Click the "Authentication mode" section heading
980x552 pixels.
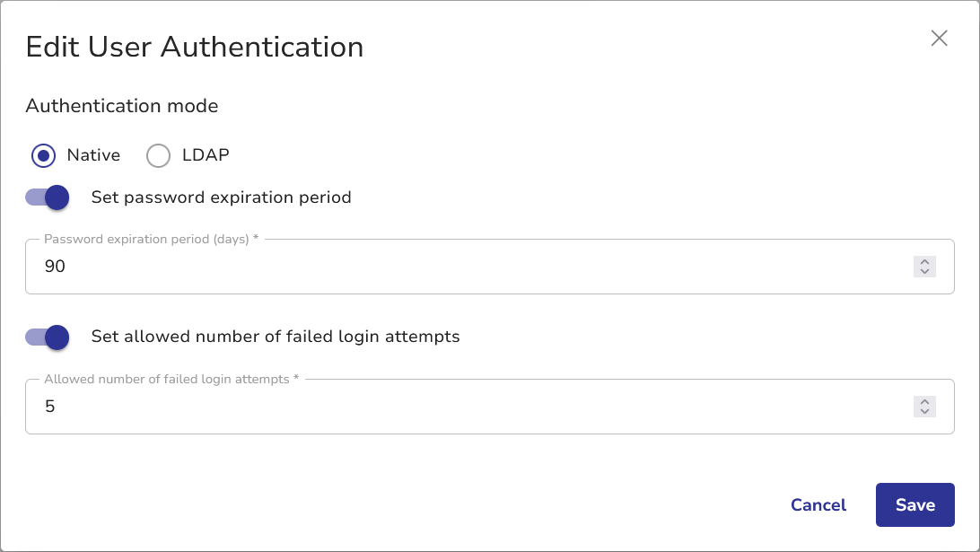(122, 106)
